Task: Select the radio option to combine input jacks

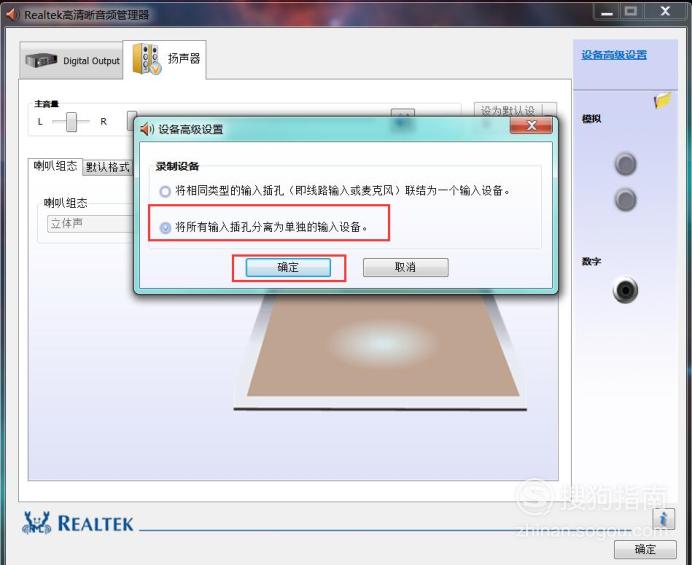Action: pyautogui.click(x=165, y=191)
